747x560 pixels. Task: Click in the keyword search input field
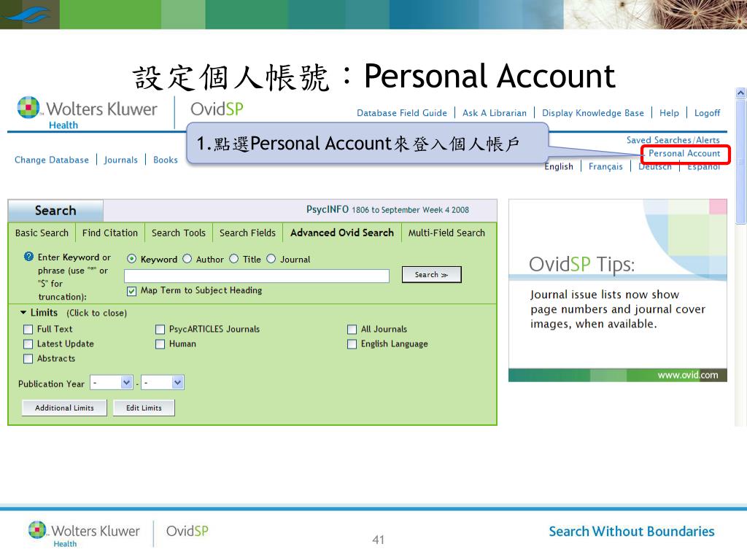pos(257,276)
